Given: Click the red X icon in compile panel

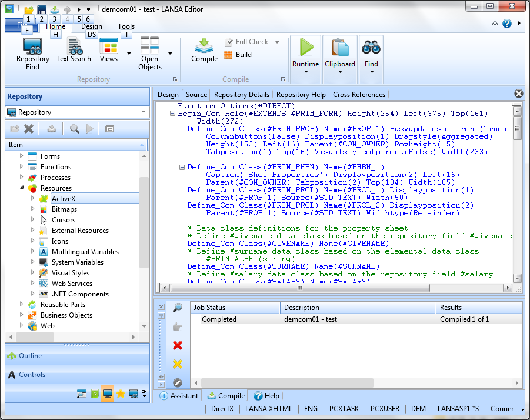Looking at the screenshot, I should [x=177, y=345].
